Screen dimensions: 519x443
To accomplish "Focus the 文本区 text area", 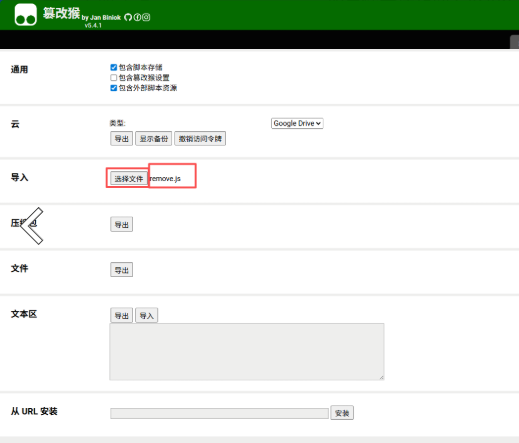I will click(247, 352).
